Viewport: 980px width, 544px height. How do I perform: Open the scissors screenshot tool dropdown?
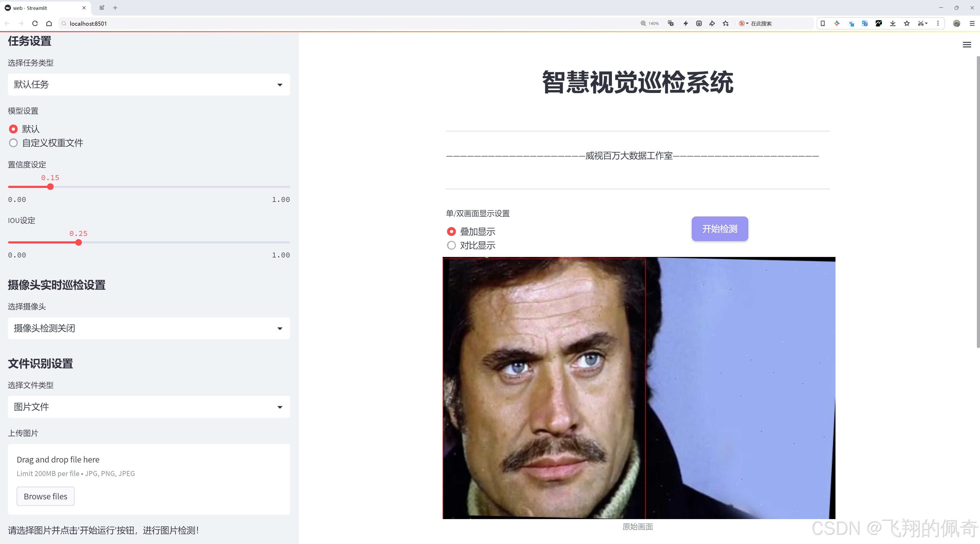coord(923,23)
